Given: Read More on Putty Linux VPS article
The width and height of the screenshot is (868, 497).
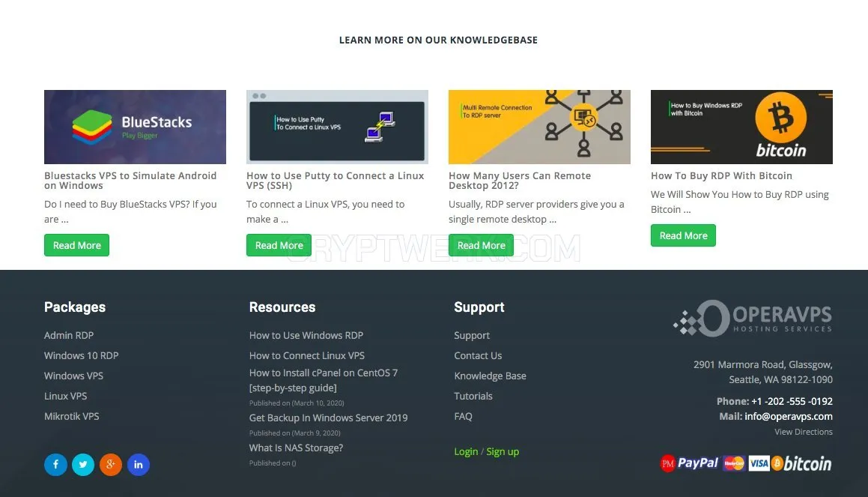Looking at the screenshot, I should (279, 245).
